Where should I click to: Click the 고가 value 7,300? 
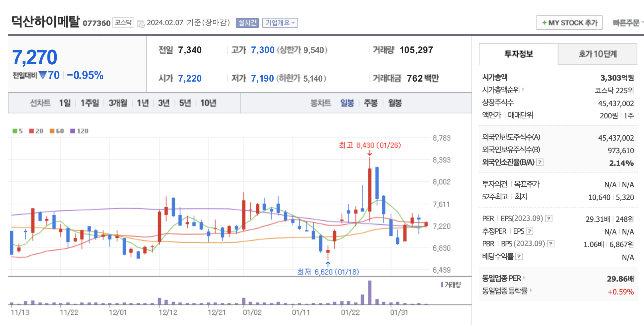click(263, 50)
